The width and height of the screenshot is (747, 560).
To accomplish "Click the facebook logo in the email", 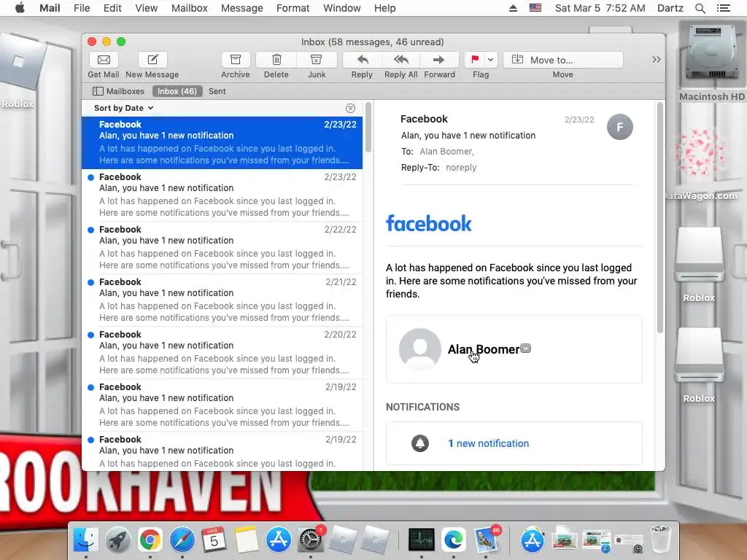I will (x=429, y=223).
